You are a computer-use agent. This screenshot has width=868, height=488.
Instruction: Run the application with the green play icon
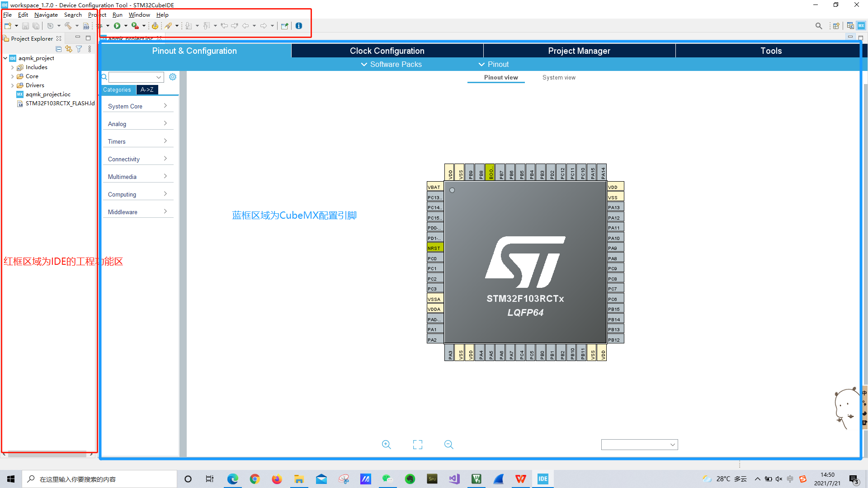point(118,26)
